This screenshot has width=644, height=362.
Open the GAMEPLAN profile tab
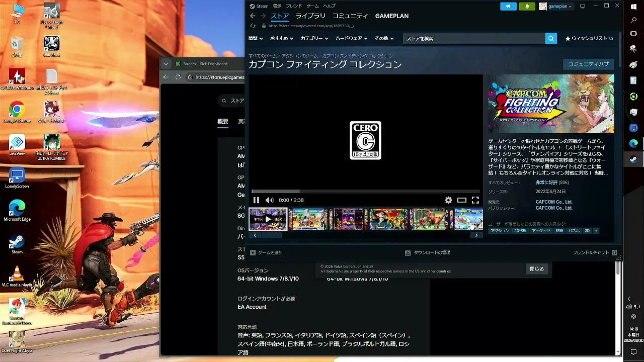(x=392, y=16)
